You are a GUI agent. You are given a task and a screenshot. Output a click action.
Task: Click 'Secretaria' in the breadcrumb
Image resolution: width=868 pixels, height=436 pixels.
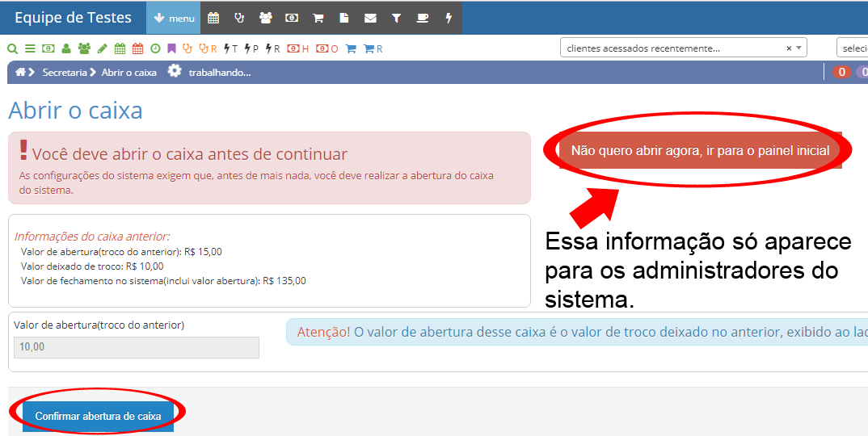click(x=65, y=73)
